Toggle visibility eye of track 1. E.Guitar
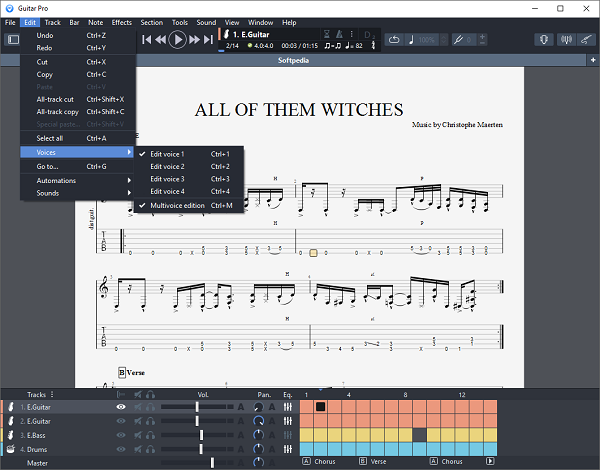The width and height of the screenshot is (600, 470). 121,407
